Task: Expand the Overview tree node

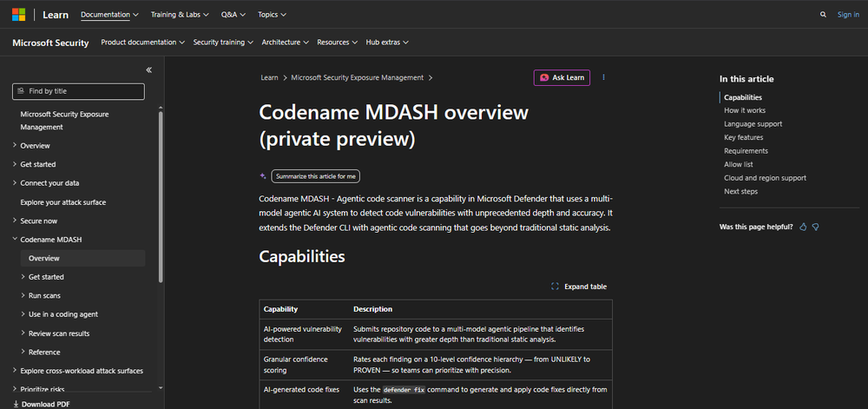Action: coord(15,146)
